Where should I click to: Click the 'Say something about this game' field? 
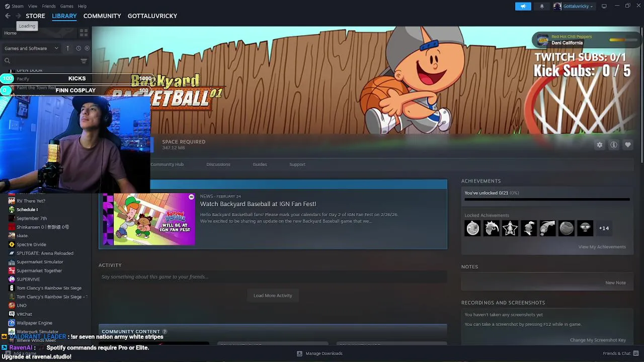pyautogui.click(x=273, y=277)
